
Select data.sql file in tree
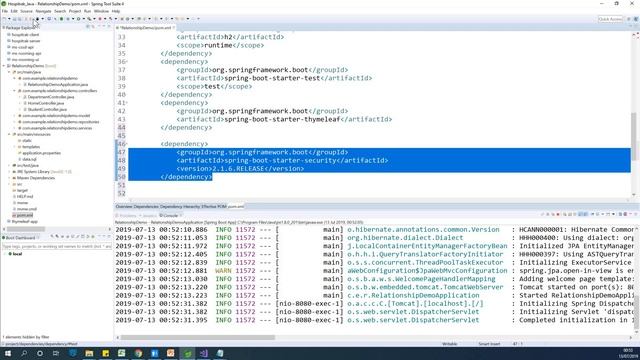[29, 159]
